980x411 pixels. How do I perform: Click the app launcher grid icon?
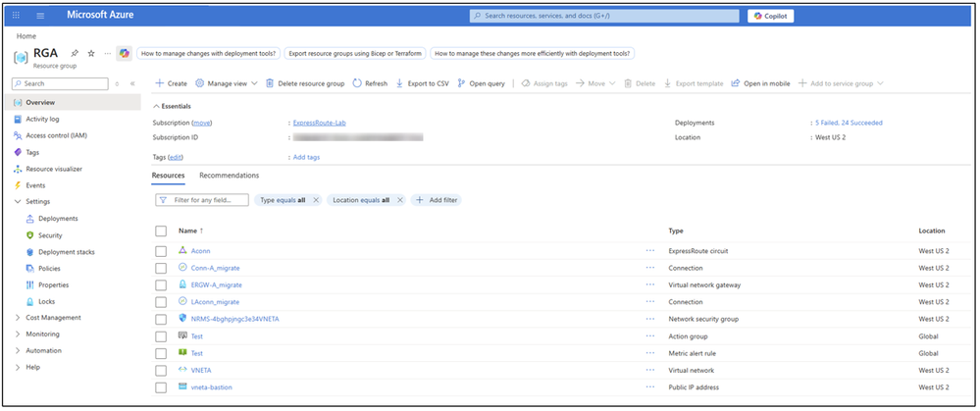pyautogui.click(x=17, y=16)
